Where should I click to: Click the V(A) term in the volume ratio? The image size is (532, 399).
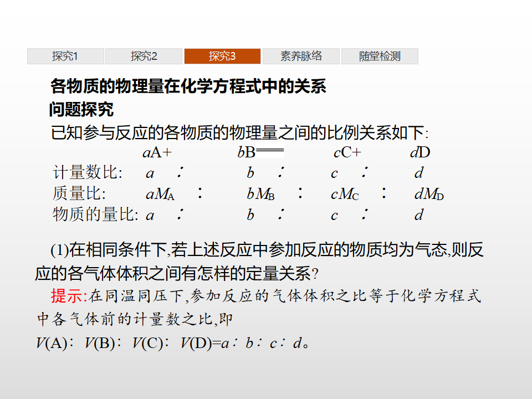(52, 343)
